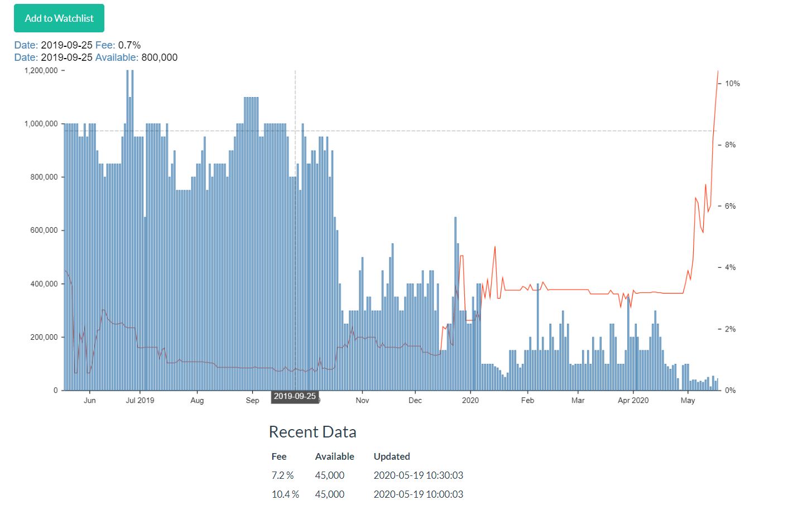Click the Add to Watchlist button
This screenshot has width=812, height=505.
point(58,18)
